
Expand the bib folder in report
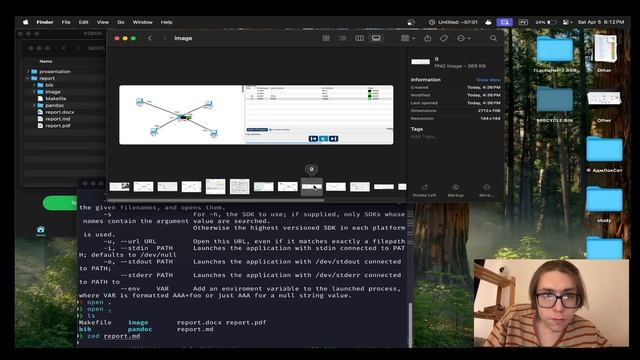(x=34, y=85)
